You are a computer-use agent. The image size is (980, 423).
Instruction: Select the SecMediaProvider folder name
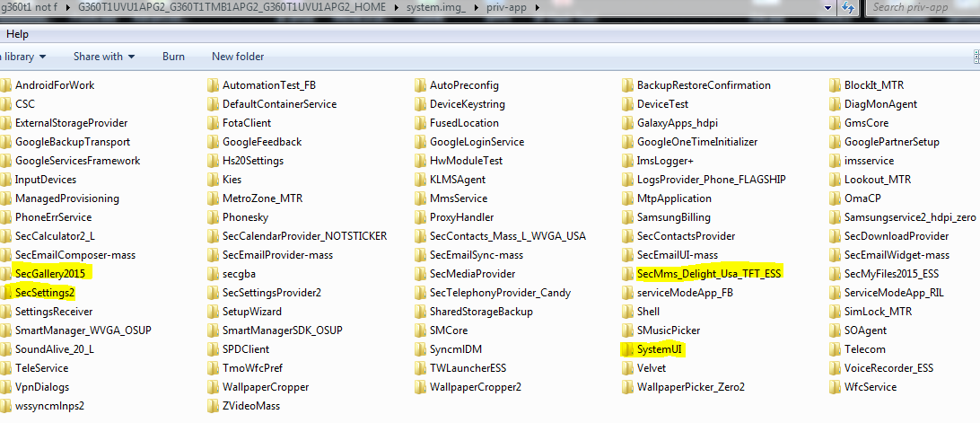click(x=472, y=273)
